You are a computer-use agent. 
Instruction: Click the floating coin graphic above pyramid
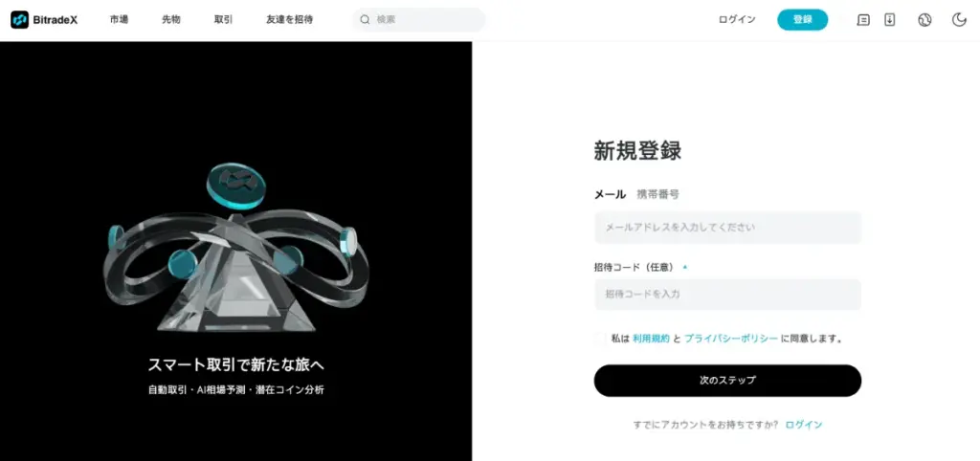click(x=236, y=186)
